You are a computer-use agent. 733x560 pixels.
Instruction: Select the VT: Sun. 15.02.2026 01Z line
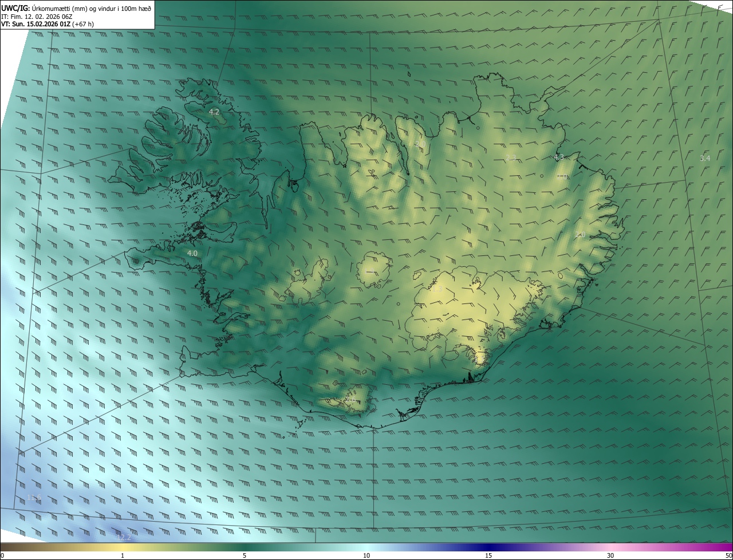(x=47, y=25)
